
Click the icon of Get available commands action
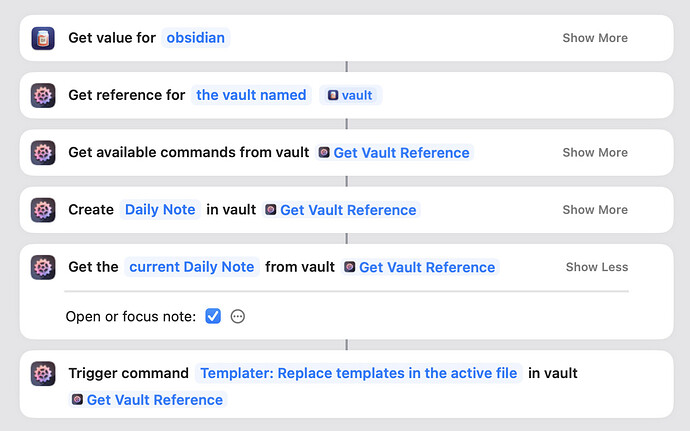pos(42,153)
